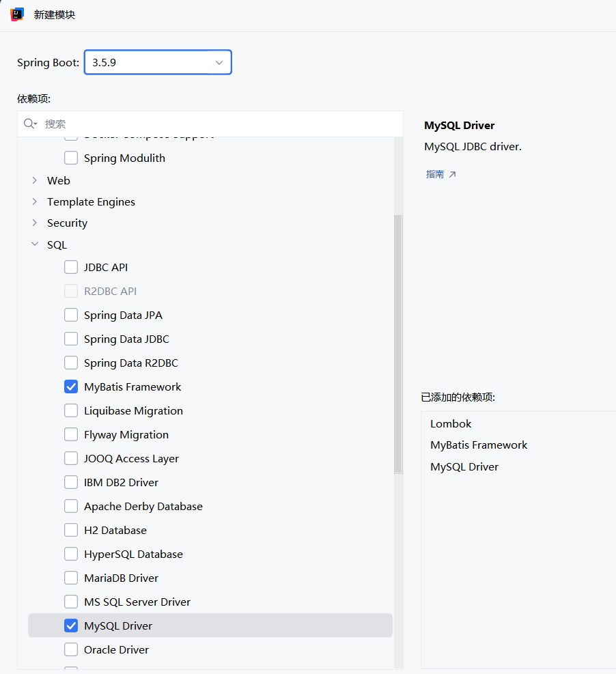
Task: Click the MariaDB Driver label text
Action: pos(121,578)
